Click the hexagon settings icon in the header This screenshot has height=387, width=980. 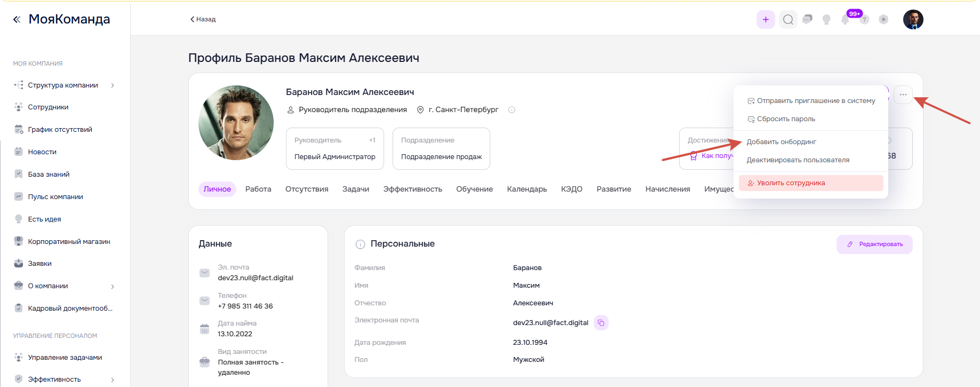point(883,20)
